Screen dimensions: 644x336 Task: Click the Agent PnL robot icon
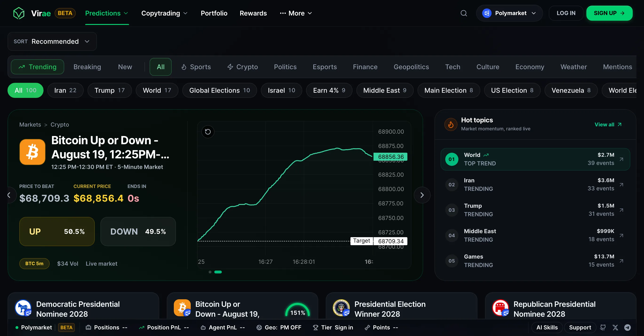coord(203,328)
